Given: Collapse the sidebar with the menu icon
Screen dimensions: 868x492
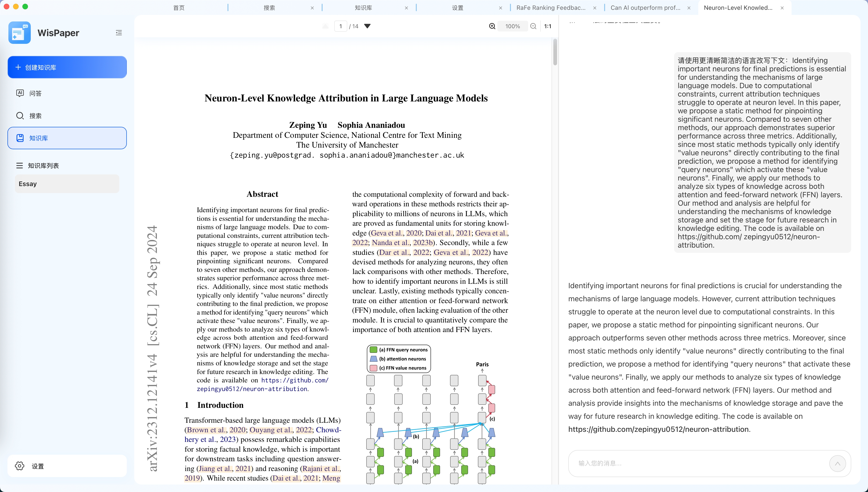Looking at the screenshot, I should (119, 33).
